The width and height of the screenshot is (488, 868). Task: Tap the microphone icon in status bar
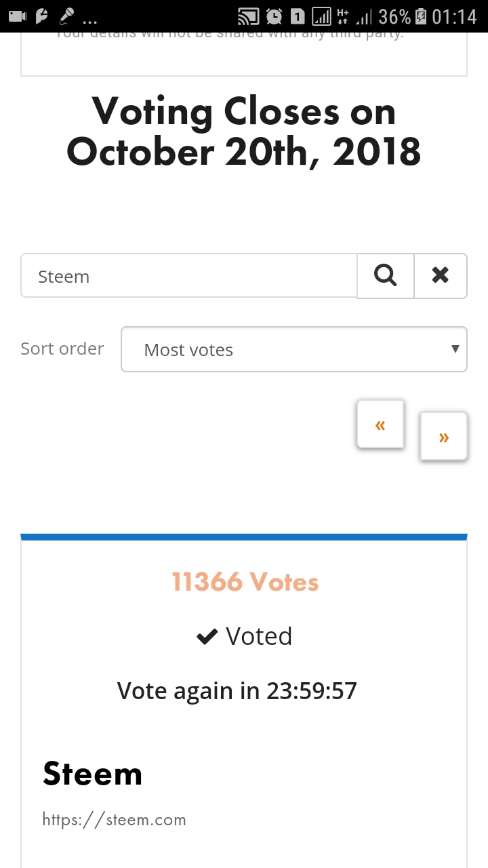point(66,16)
